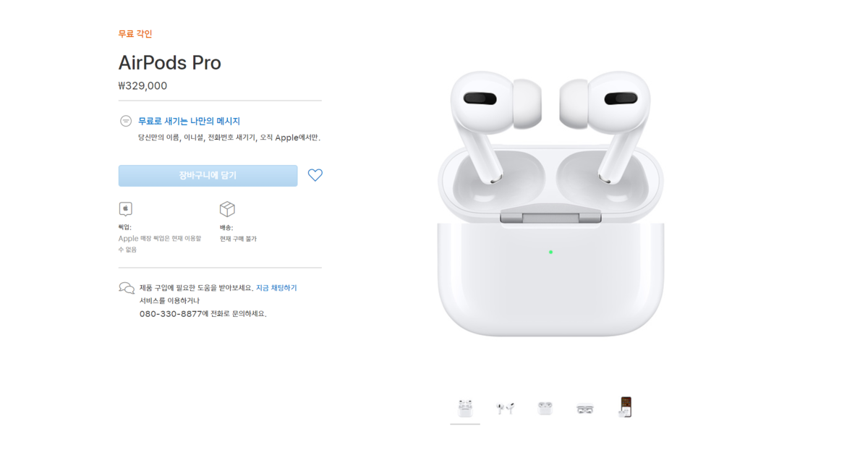Click the AirPods Pro product title

pos(170,63)
